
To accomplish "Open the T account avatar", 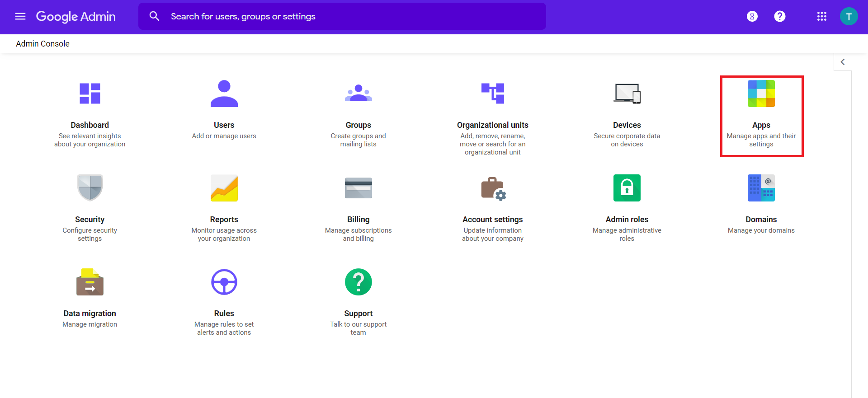I will tap(849, 17).
